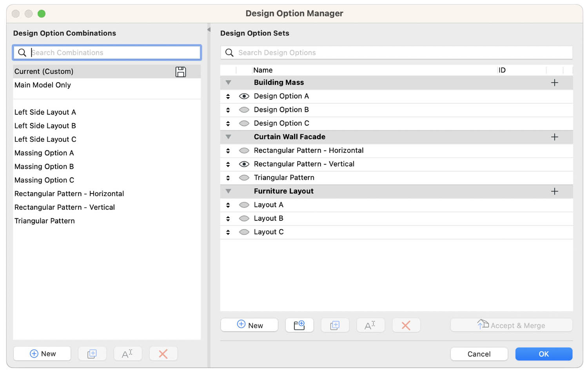Create a new design option combination
588x374 pixels.
click(42, 353)
